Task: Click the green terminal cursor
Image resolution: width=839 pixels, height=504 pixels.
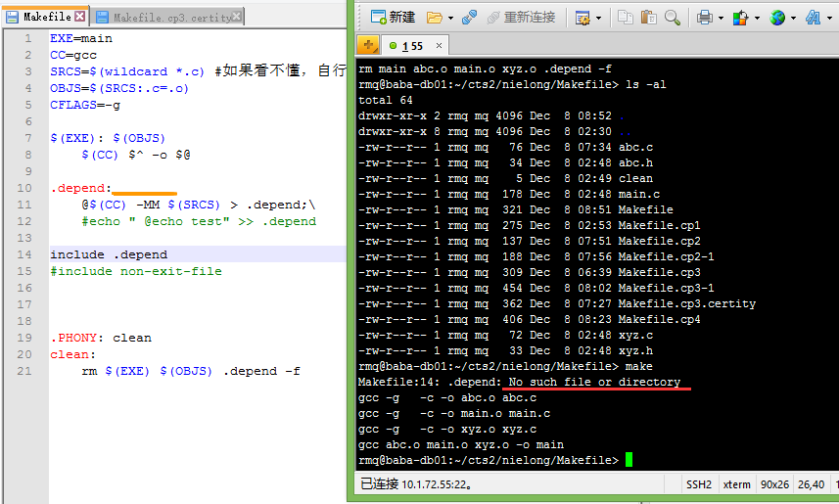Action: [x=629, y=460]
